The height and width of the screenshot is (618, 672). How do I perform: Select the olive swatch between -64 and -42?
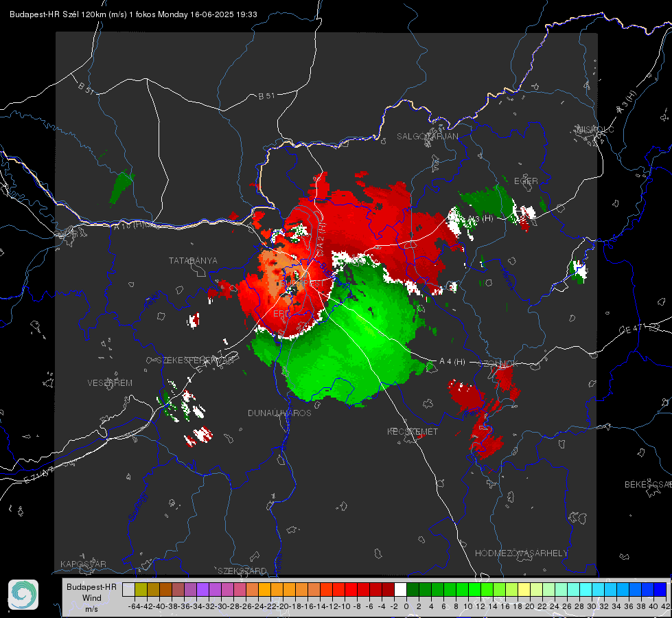click(x=141, y=590)
